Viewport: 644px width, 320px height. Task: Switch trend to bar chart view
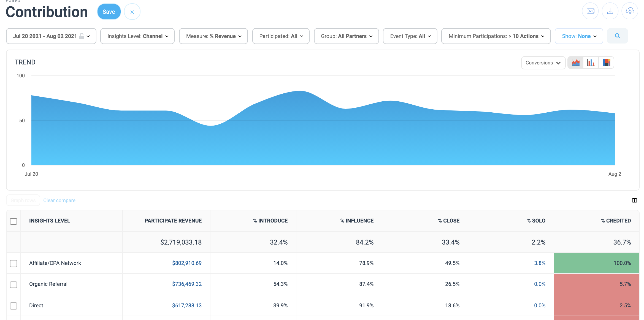[591, 63]
